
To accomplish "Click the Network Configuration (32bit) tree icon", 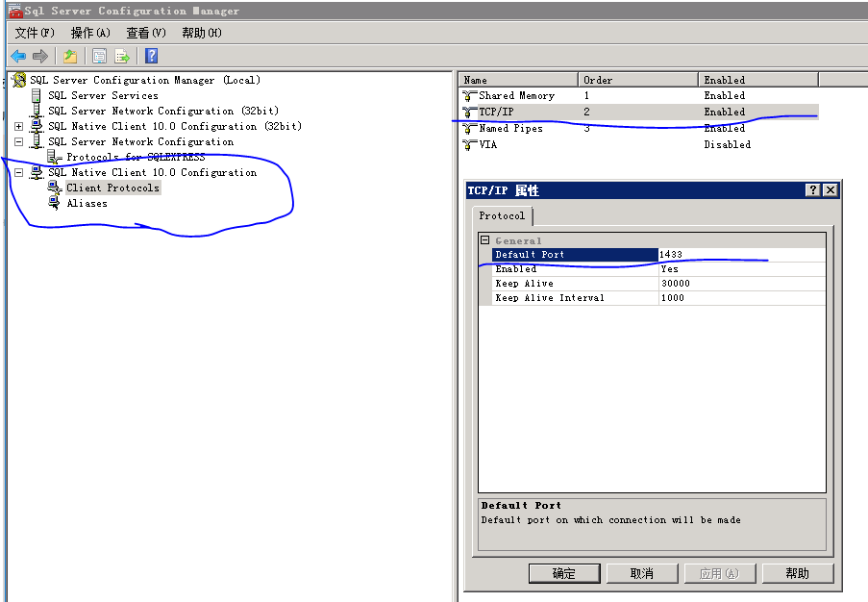I will [37, 111].
